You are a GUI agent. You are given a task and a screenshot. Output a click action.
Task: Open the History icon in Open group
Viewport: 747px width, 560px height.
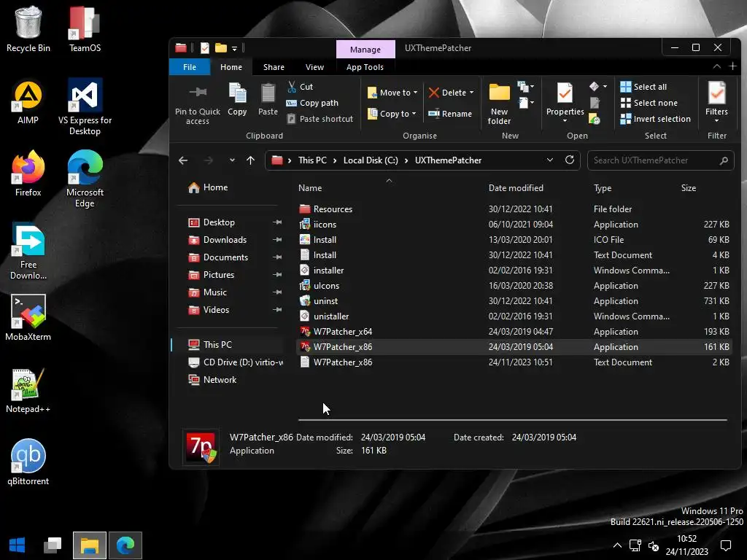tap(594, 119)
